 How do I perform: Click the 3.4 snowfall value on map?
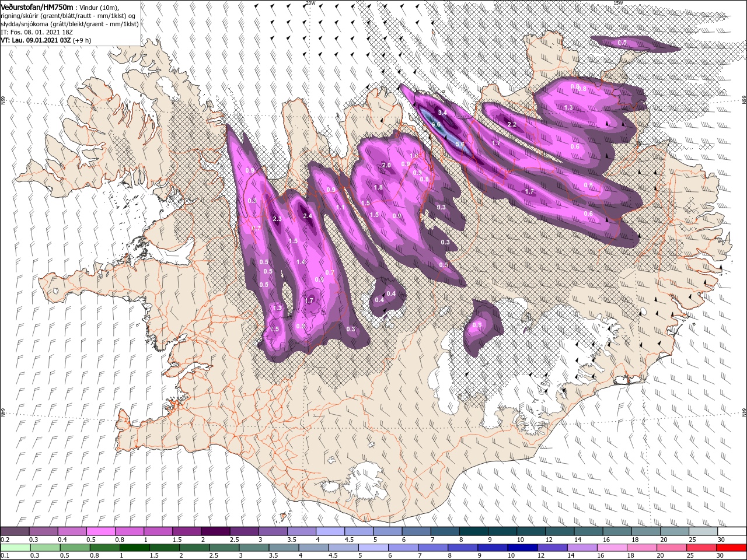tap(442, 113)
